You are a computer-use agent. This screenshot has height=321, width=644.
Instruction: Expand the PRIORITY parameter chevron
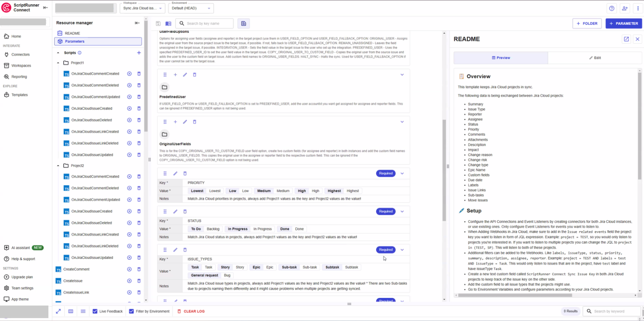(x=402, y=174)
